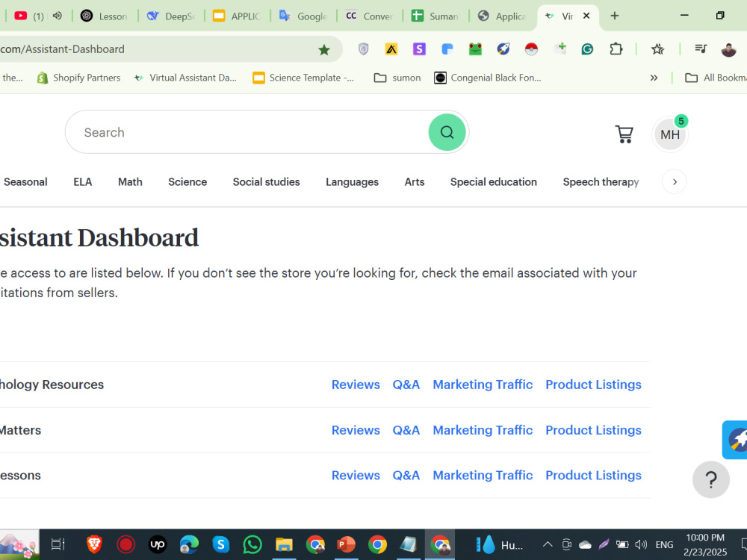Screen dimensions: 747x560
Task: Open the clock and date panel
Action: click(705, 545)
